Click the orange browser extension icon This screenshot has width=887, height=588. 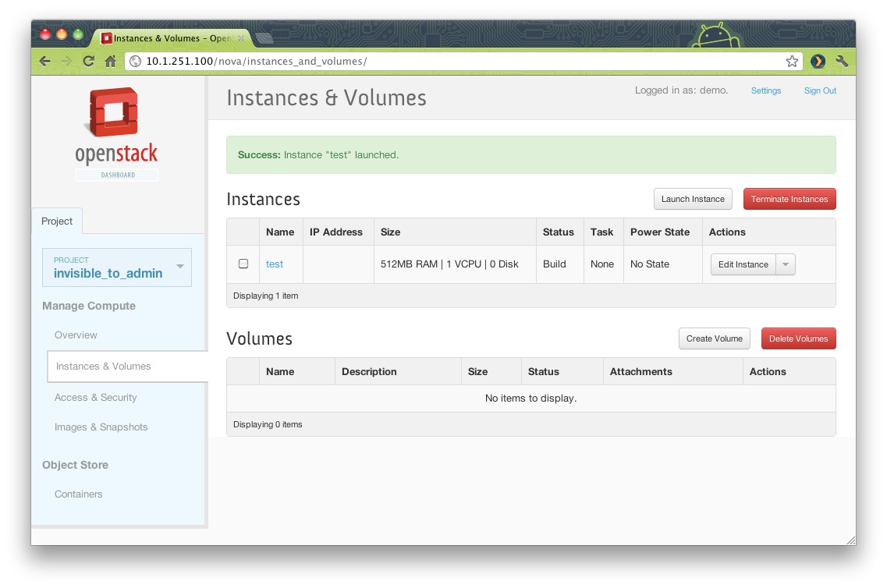tap(818, 60)
